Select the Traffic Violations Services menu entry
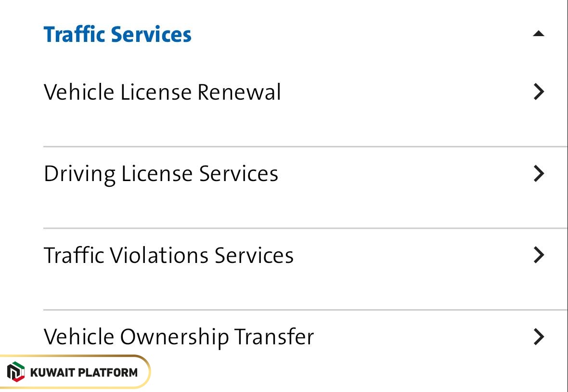568x392 pixels. 168,255
